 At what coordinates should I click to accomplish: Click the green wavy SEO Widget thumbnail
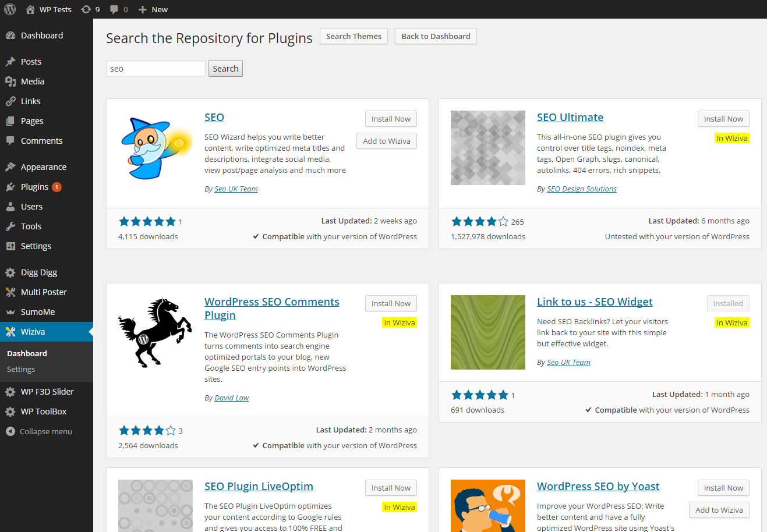tap(488, 332)
